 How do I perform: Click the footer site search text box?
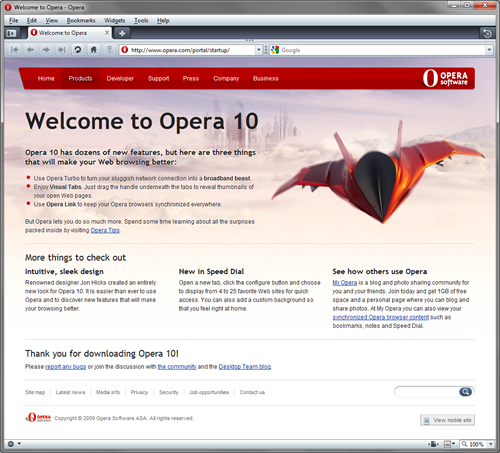427,392
